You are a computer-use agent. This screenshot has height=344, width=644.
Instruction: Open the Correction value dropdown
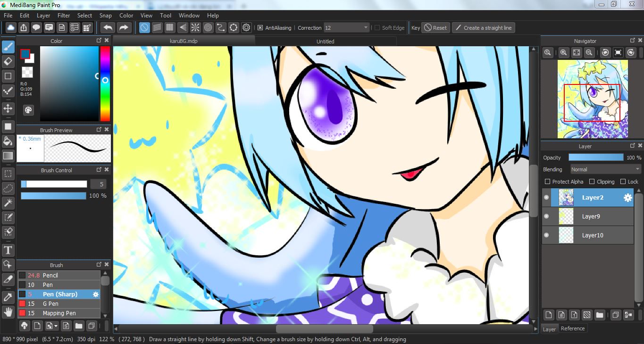[x=347, y=28]
